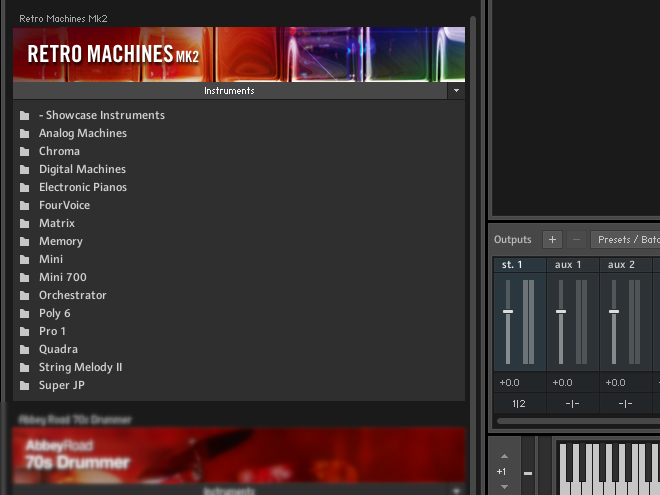Open the aux 2 channel routing field
This screenshot has height=495, width=660.
tap(625, 404)
